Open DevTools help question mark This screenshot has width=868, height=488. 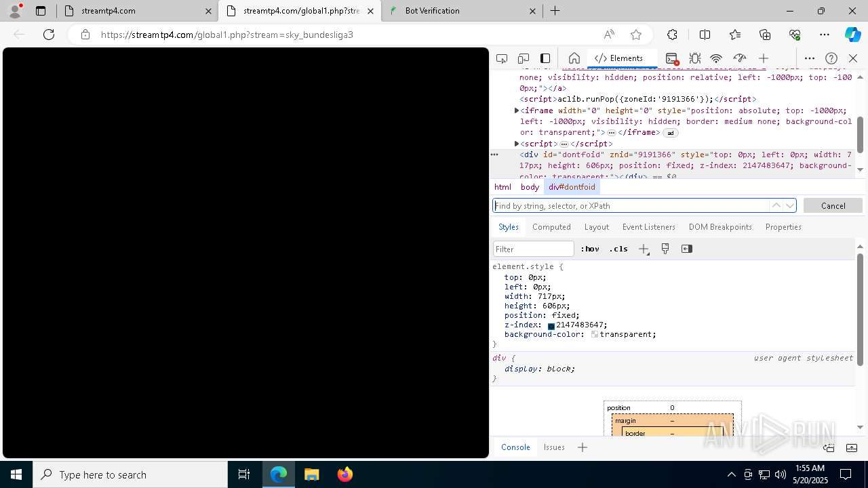coord(831,58)
